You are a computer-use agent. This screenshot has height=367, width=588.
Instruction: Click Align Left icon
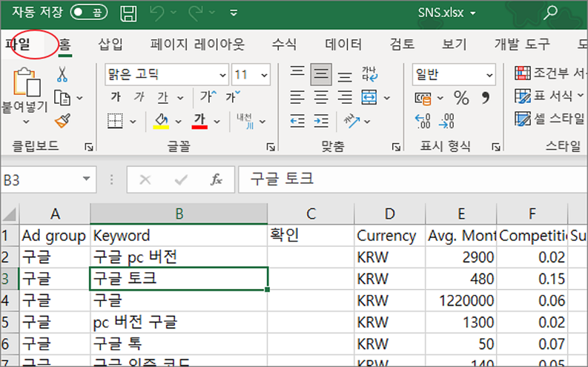[297, 98]
